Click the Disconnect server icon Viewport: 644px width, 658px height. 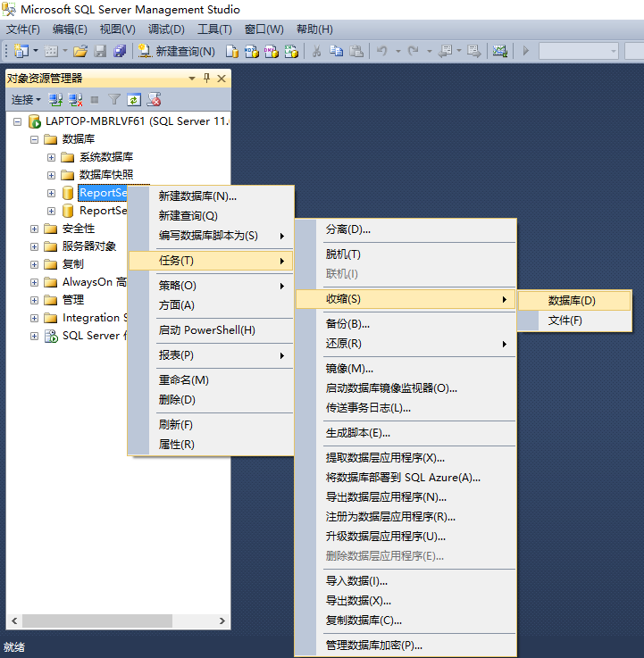(75, 100)
